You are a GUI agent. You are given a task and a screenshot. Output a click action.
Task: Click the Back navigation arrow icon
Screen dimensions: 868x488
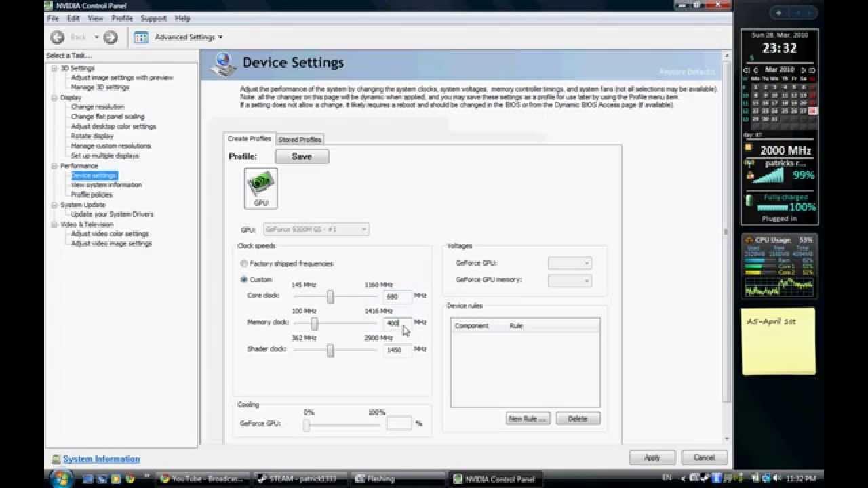[58, 37]
